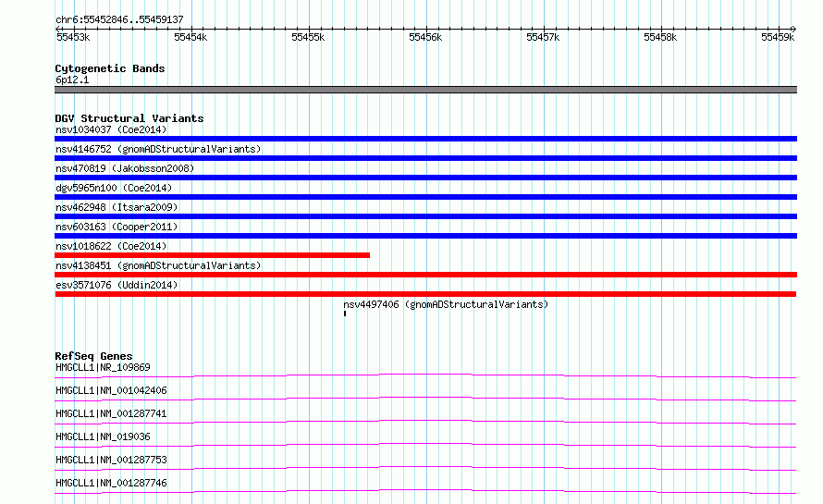Click blue bar under nsv603163
The height and width of the screenshot is (504, 823).
[x=425, y=236]
